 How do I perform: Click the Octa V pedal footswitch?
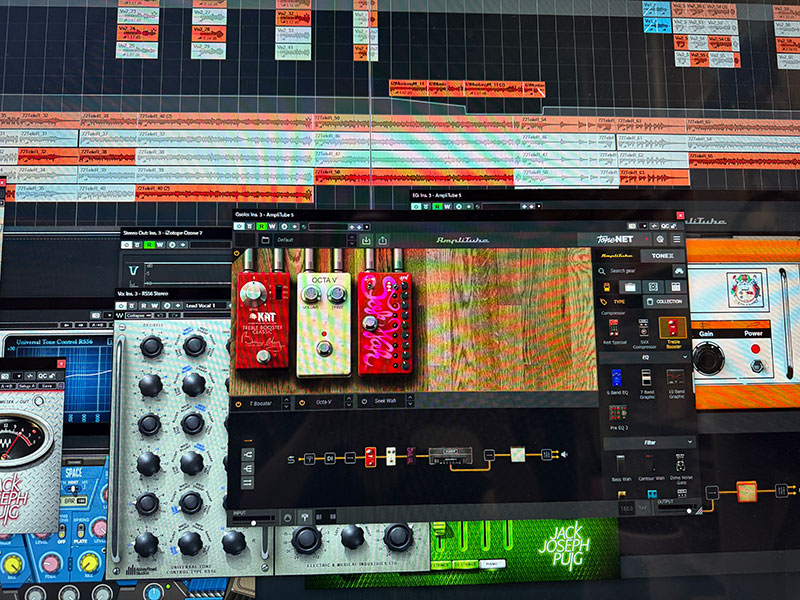coord(323,348)
